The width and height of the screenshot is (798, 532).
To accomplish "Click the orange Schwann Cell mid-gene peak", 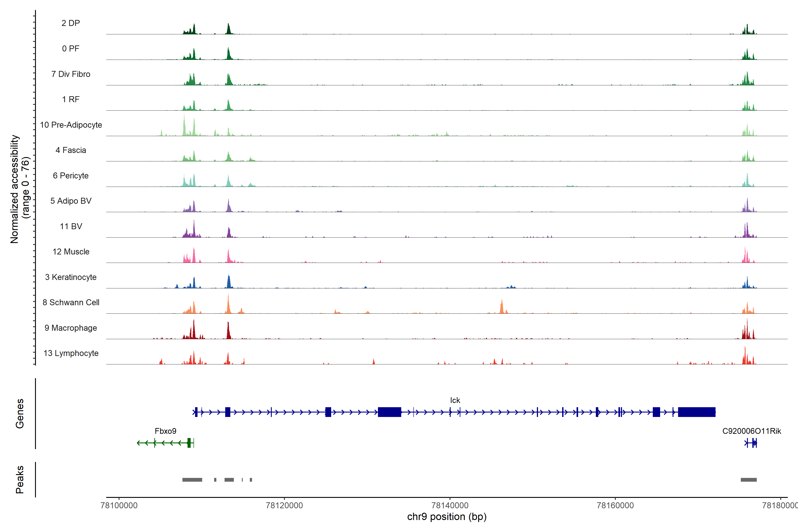I will [502, 307].
